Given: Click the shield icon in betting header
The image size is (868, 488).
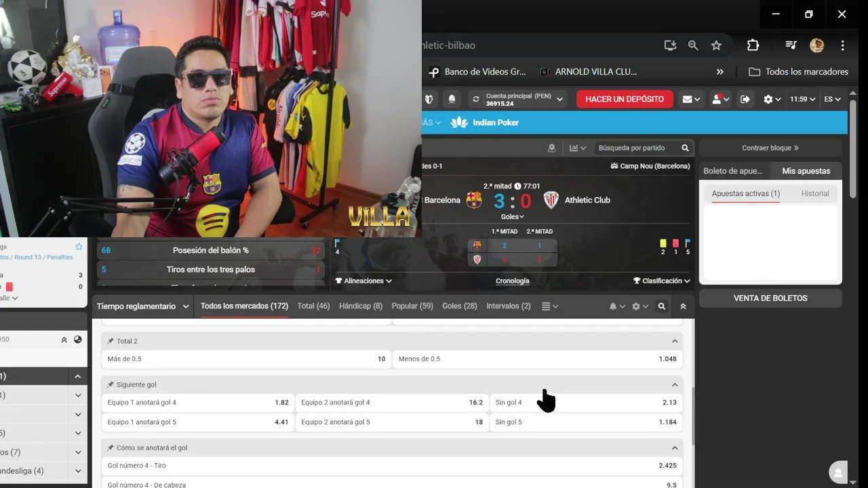Looking at the screenshot, I should coord(429,99).
